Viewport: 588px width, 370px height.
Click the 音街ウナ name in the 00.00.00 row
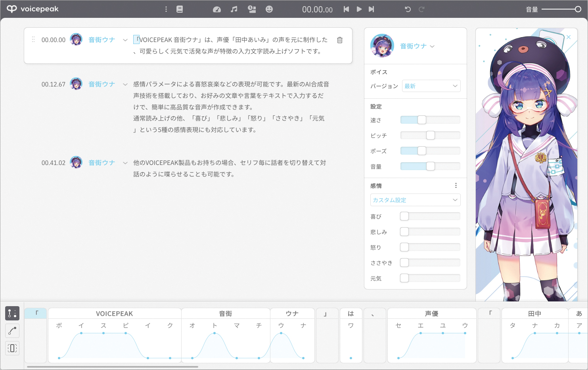[x=102, y=40]
